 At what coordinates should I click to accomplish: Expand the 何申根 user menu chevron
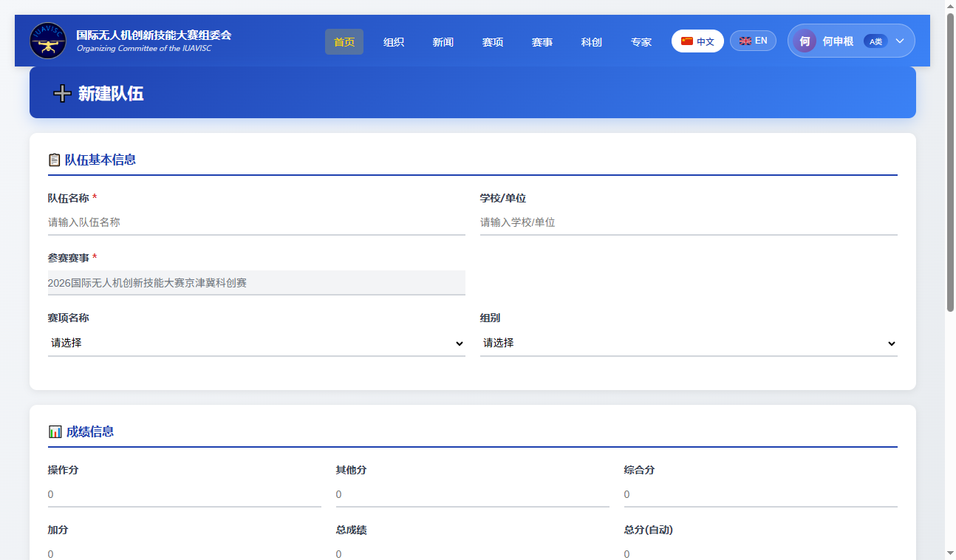900,41
